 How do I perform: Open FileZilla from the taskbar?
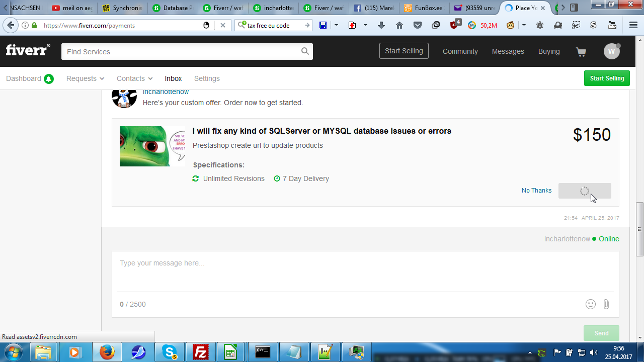pyautogui.click(x=200, y=352)
